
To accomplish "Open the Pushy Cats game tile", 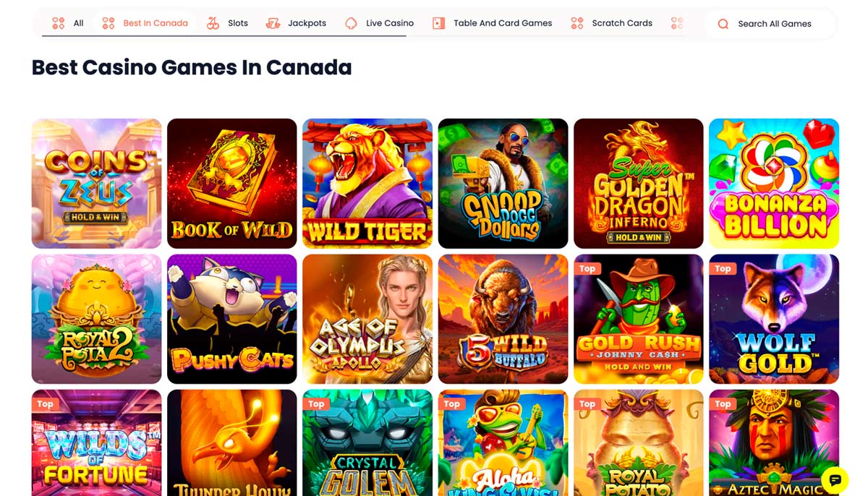I will (x=231, y=319).
